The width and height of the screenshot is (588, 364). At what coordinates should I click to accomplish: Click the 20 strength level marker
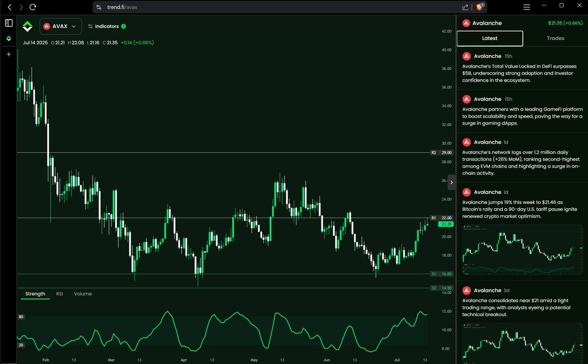[x=21, y=345]
